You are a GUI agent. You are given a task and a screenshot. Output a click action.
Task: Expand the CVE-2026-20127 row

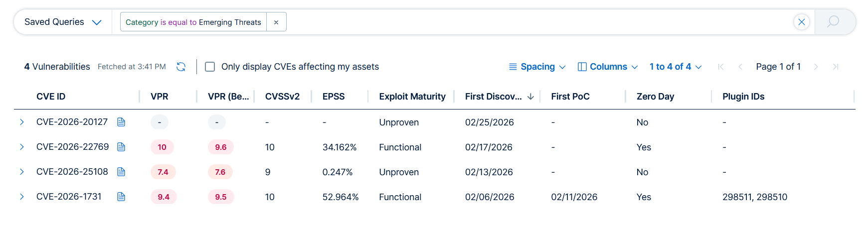click(22, 122)
